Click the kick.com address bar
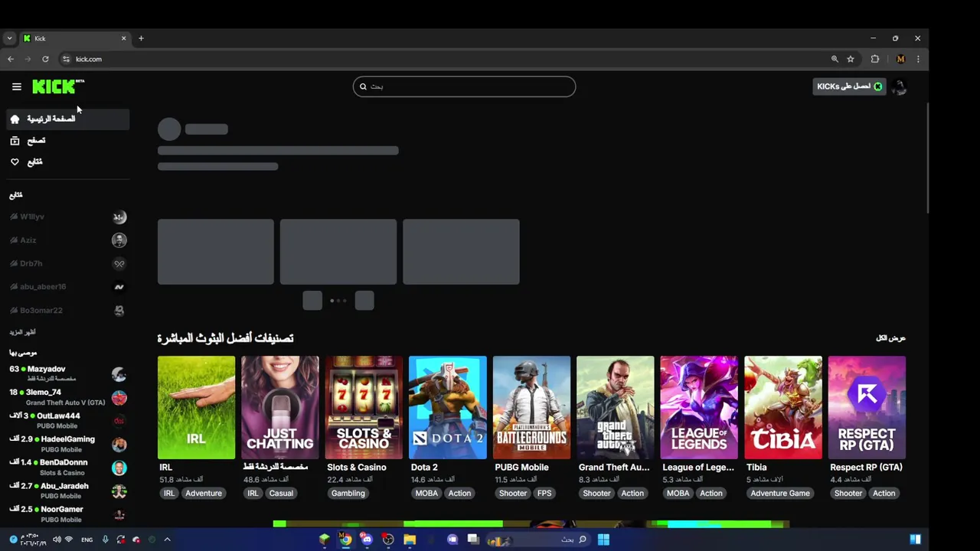 (x=444, y=59)
